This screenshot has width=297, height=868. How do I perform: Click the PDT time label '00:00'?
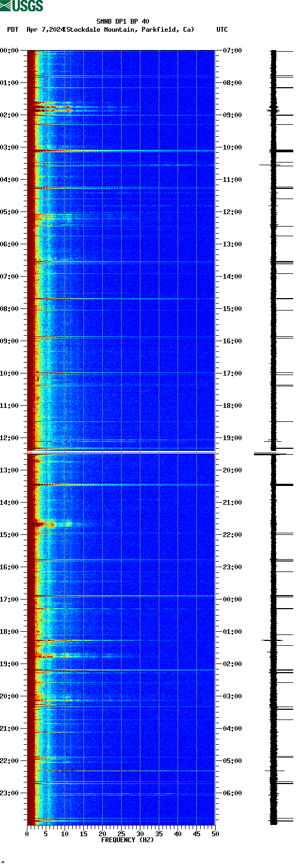pos(10,51)
